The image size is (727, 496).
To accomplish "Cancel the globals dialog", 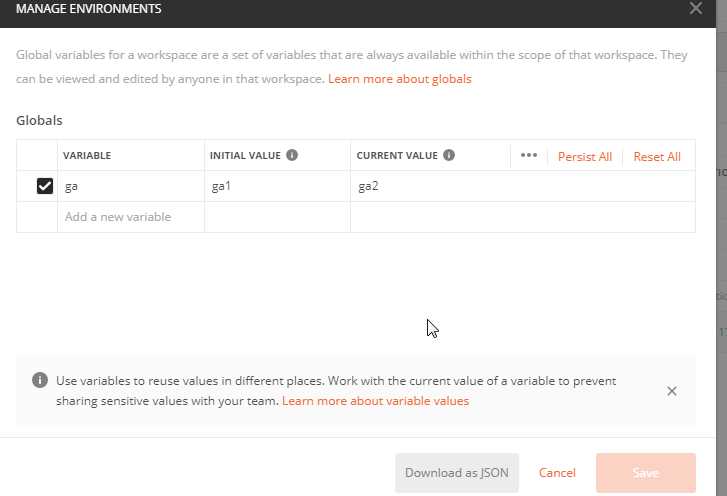I will click(x=557, y=473).
